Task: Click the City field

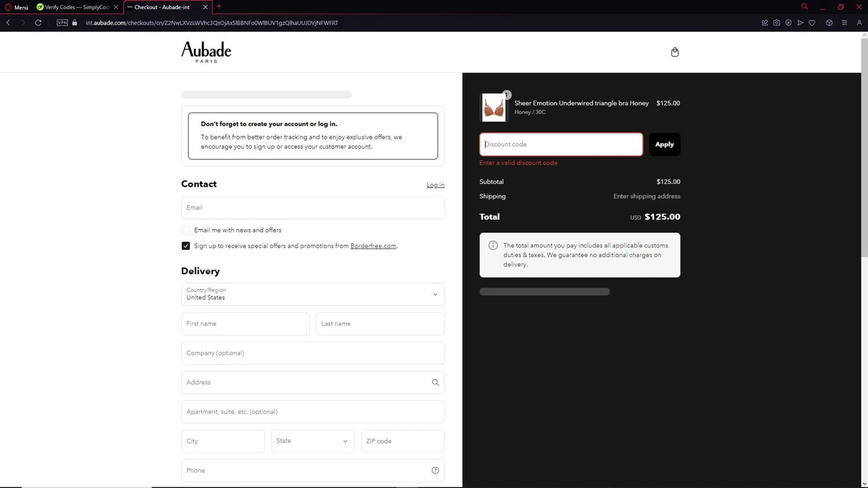Action: (x=223, y=441)
